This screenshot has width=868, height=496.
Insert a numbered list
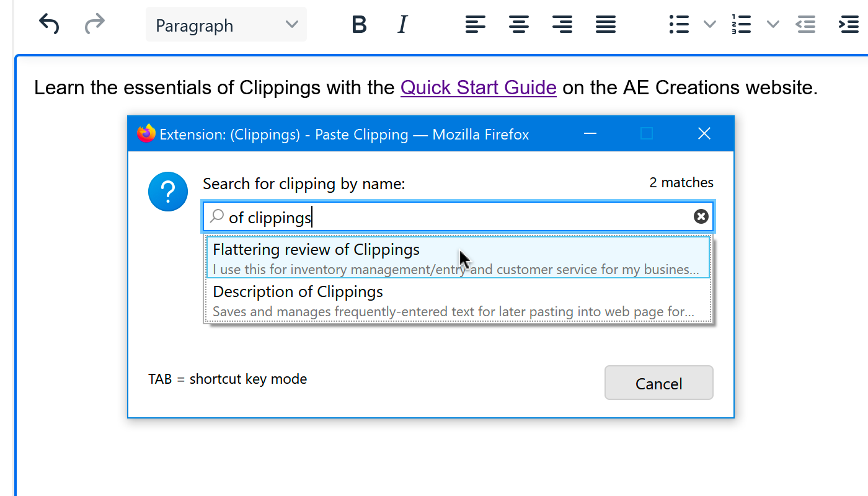tap(742, 25)
